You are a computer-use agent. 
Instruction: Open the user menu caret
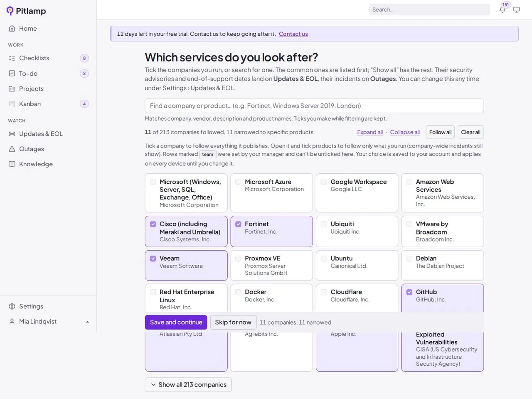(x=88, y=322)
